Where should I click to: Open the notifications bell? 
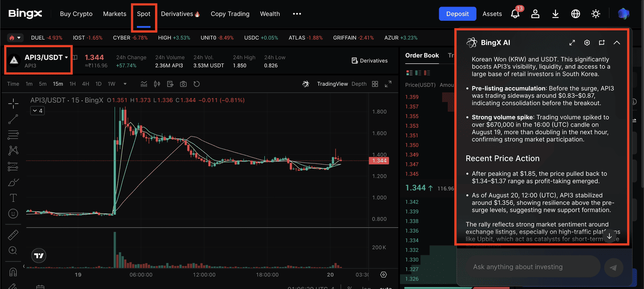click(x=515, y=14)
